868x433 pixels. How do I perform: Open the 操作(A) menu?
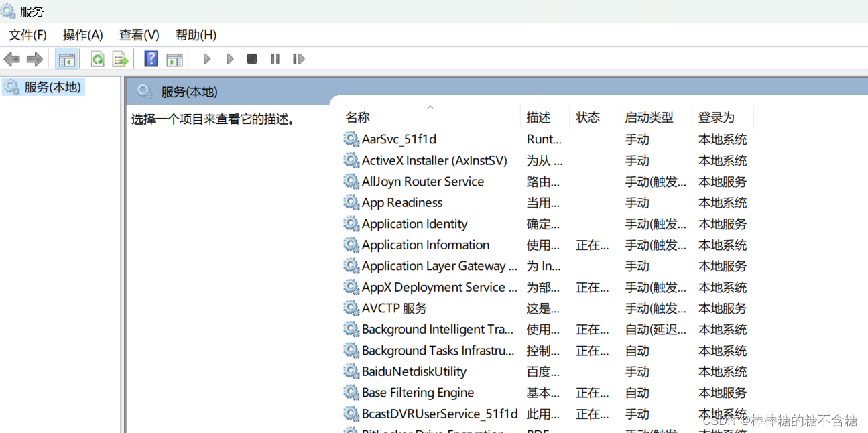83,35
